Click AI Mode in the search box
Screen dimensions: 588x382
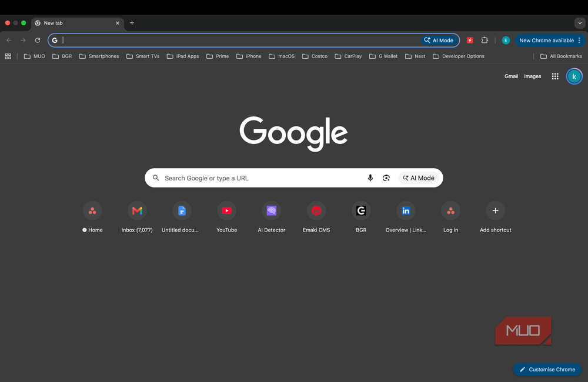pyautogui.click(x=419, y=178)
